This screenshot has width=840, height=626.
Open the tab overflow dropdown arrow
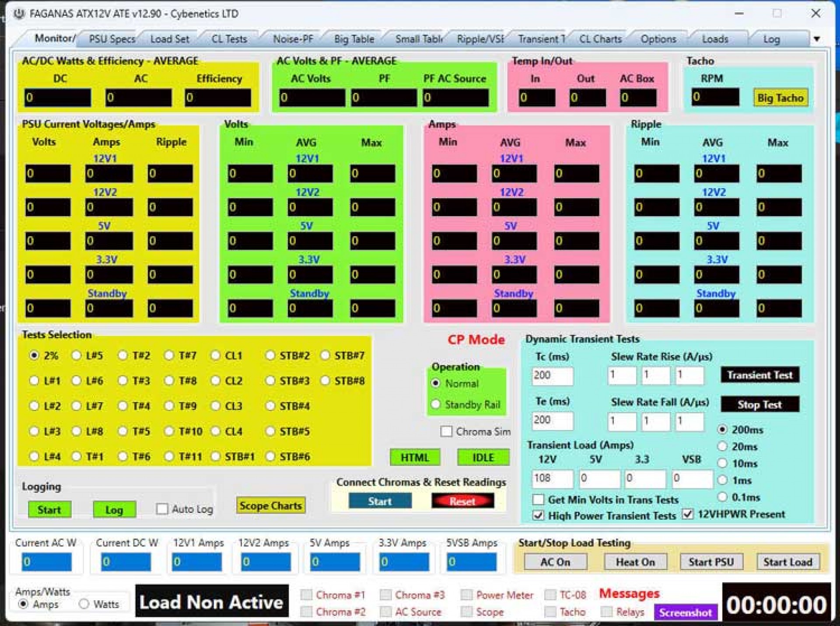click(816, 39)
